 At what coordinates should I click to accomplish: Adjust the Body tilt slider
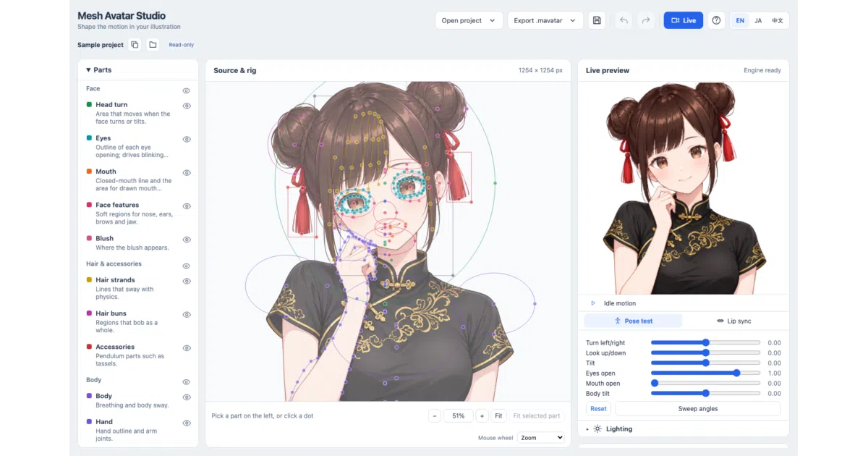point(705,393)
